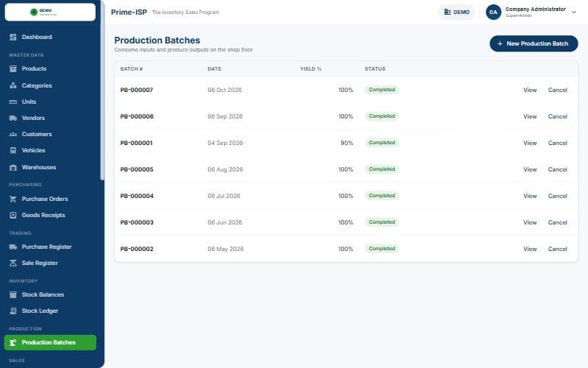View batch PB-000002
Viewport: 588px width, 368px height.
[530, 249]
